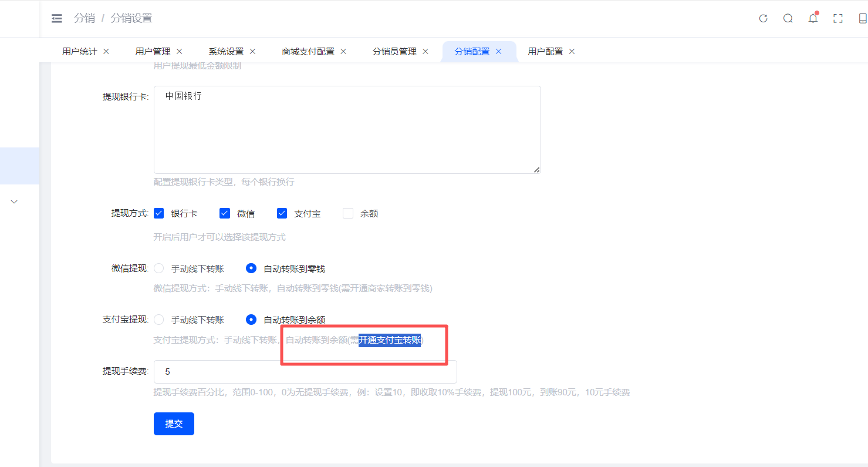Click the 提交 button
This screenshot has height=467, width=868.
click(x=174, y=424)
